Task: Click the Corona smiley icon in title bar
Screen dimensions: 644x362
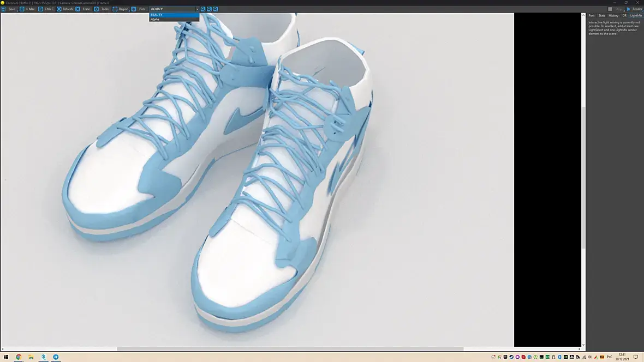Action: (x=3, y=3)
